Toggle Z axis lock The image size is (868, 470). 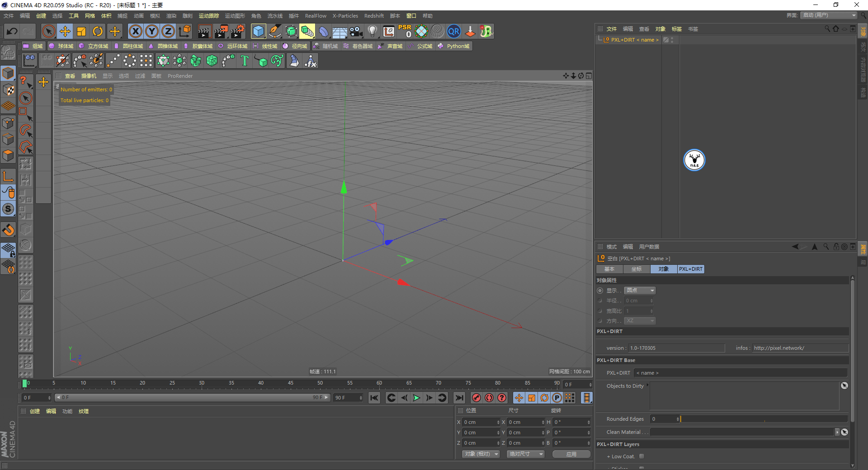coord(168,31)
